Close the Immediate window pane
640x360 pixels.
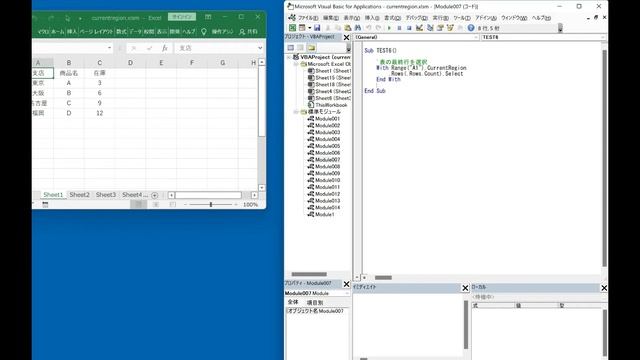[465, 288]
